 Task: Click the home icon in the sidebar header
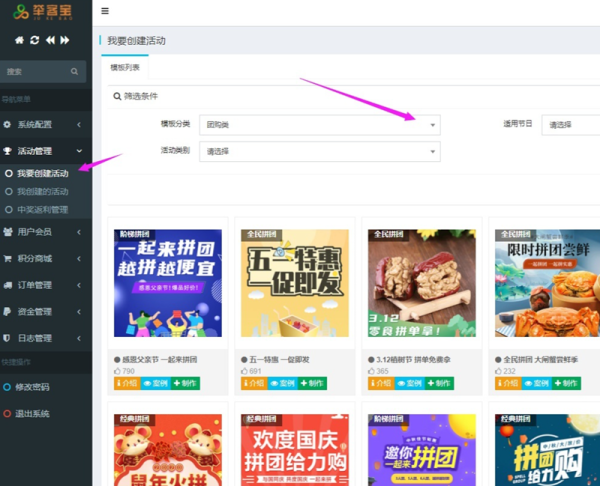pyautogui.click(x=19, y=40)
